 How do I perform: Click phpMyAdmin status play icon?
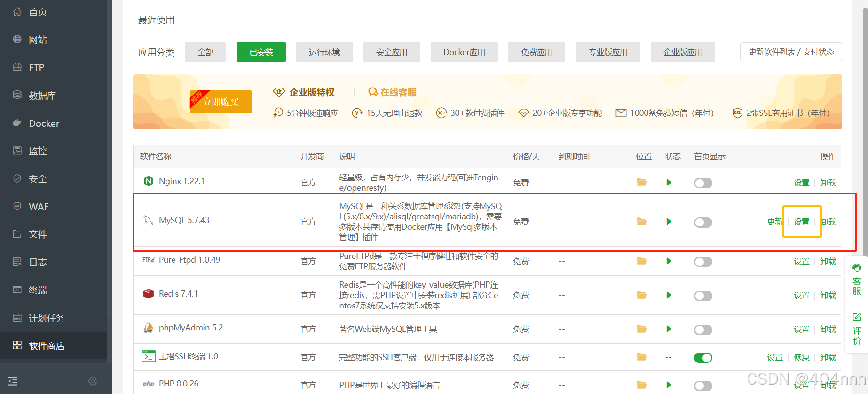tap(669, 329)
